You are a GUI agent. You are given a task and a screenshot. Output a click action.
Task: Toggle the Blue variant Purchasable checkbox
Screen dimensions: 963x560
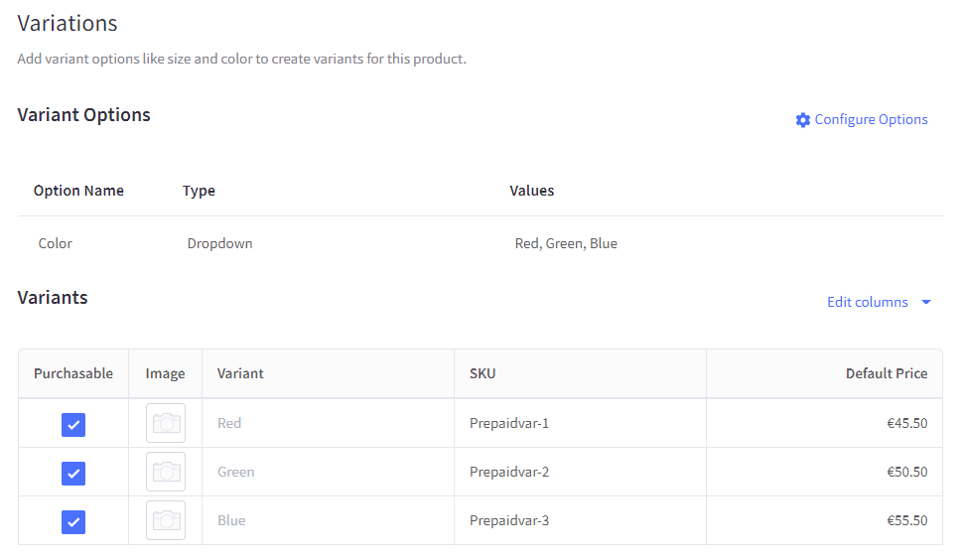click(73, 522)
